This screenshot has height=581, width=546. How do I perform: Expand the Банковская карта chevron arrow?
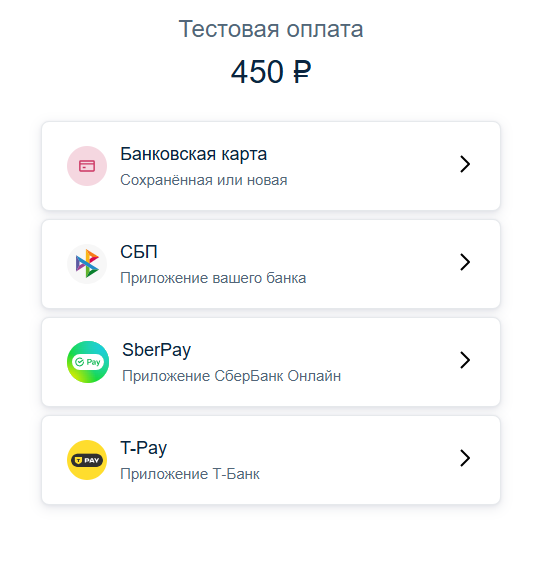point(465,164)
